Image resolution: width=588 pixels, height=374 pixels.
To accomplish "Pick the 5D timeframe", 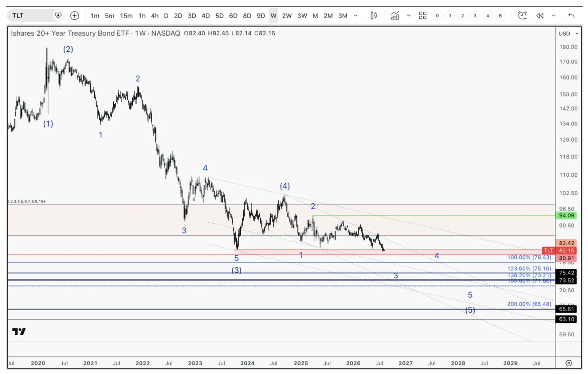I will tap(219, 16).
